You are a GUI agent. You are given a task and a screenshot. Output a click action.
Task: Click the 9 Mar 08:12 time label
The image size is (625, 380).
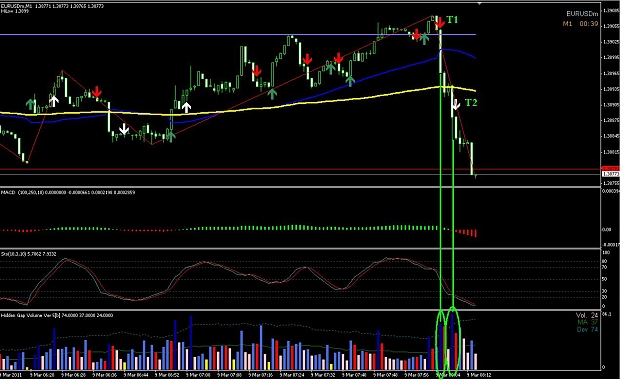[480, 375]
